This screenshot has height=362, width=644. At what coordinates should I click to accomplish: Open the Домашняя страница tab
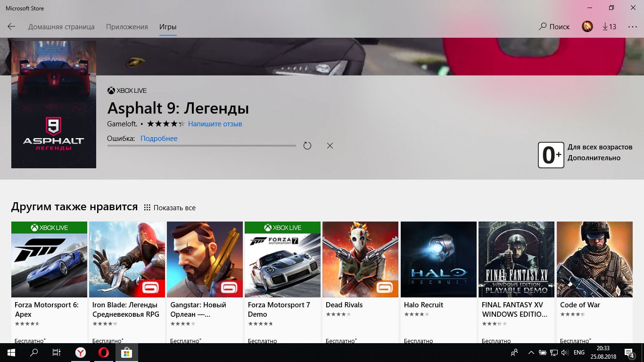coord(61,27)
